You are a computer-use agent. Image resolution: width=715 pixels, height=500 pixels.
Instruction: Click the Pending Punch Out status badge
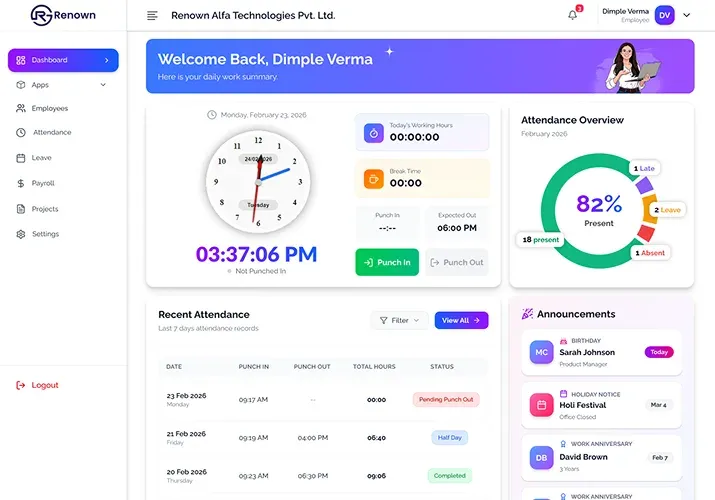click(446, 399)
